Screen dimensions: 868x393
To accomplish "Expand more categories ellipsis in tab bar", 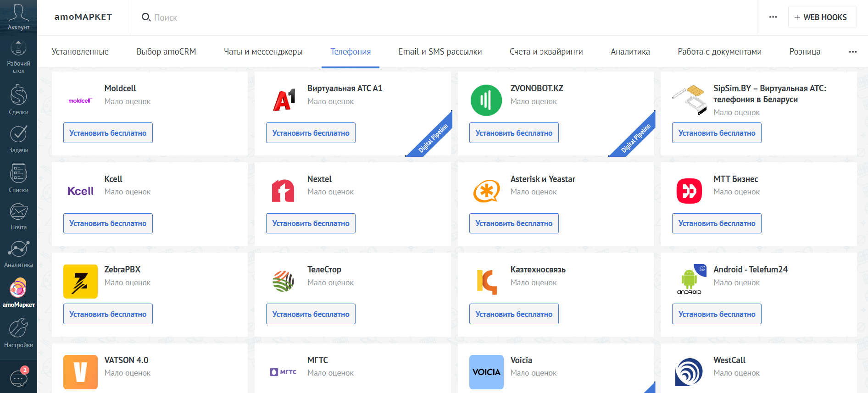I will [x=852, y=52].
